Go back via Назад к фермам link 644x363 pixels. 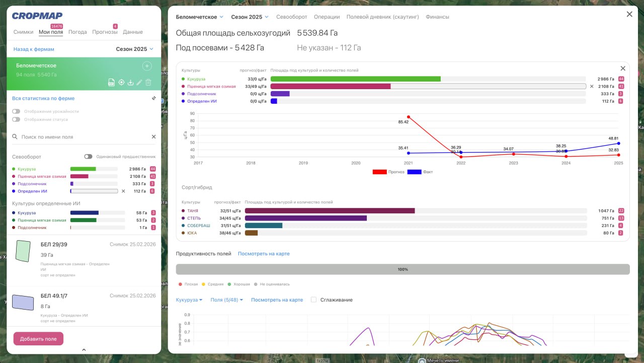(34, 49)
